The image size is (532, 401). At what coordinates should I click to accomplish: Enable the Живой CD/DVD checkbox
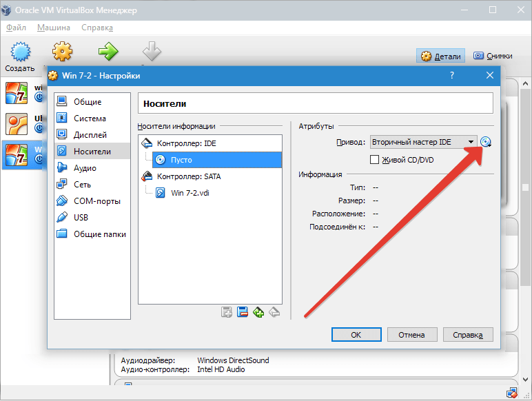click(375, 160)
